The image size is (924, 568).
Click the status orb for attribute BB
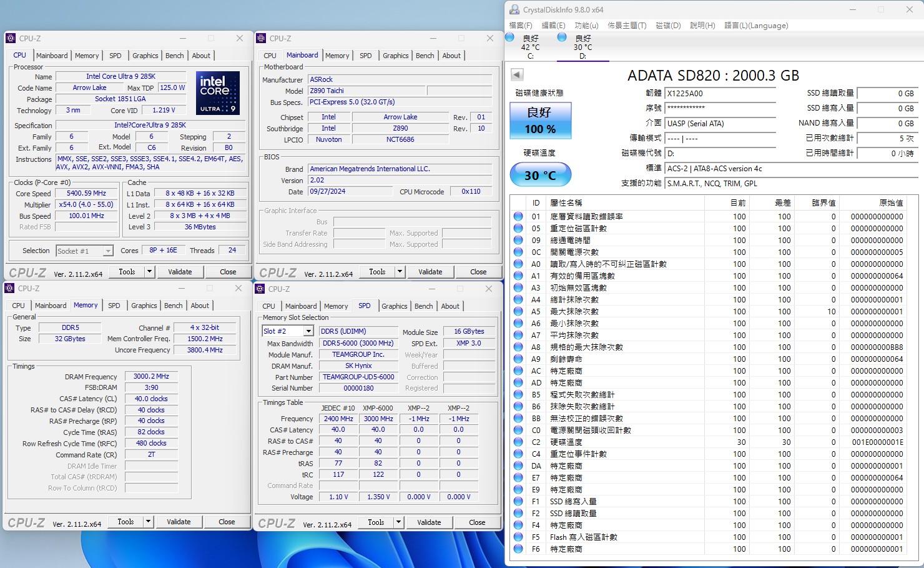point(518,418)
